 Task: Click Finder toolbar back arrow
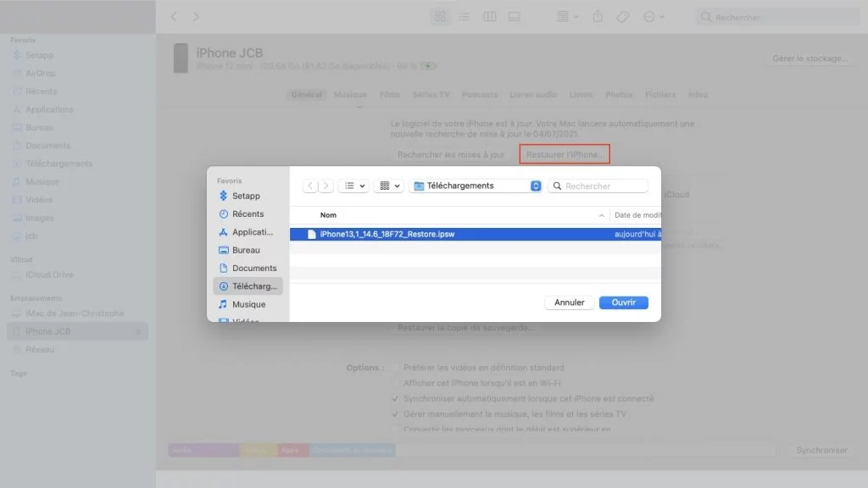coord(174,17)
